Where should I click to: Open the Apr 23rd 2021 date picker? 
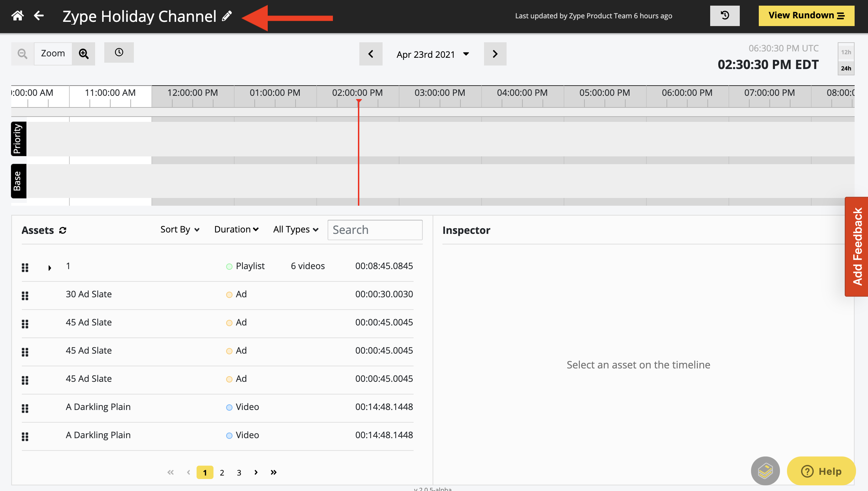coord(433,55)
